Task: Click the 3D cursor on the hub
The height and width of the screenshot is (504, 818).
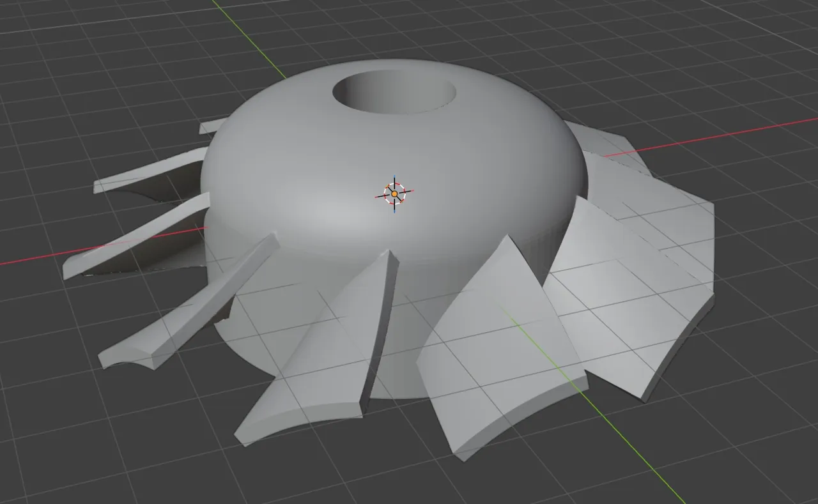Action: pyautogui.click(x=394, y=193)
